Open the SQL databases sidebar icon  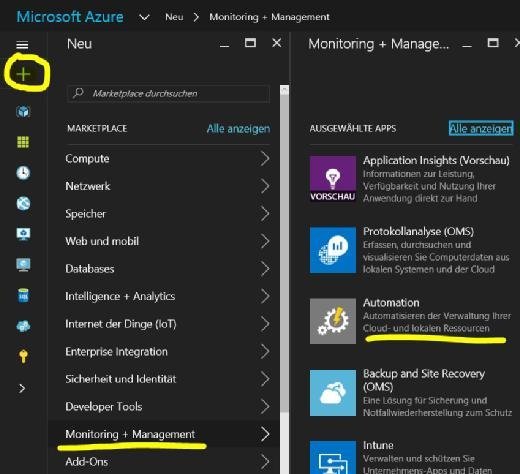click(x=23, y=295)
